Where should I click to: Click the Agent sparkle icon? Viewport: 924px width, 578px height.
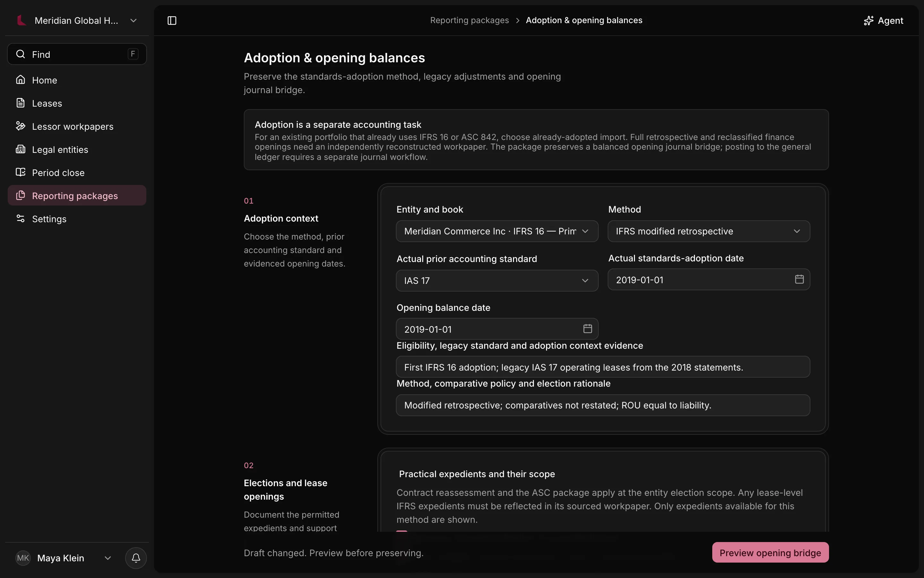click(868, 21)
